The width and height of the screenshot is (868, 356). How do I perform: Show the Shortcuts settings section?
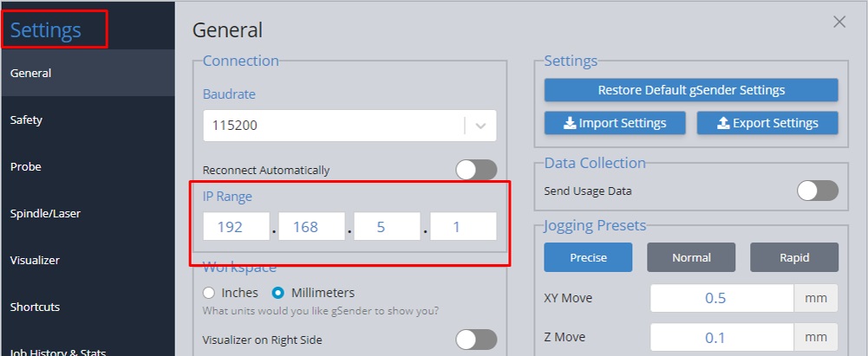pyautogui.click(x=87, y=307)
